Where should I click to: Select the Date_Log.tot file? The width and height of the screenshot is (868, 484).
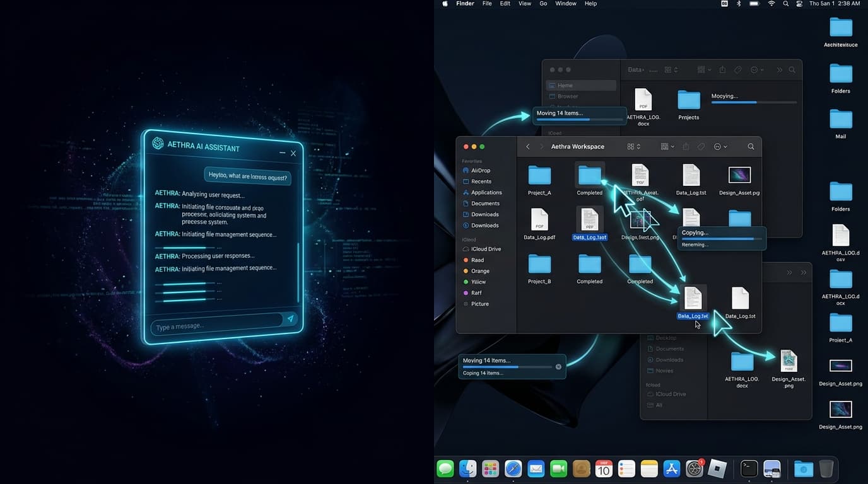tap(740, 303)
